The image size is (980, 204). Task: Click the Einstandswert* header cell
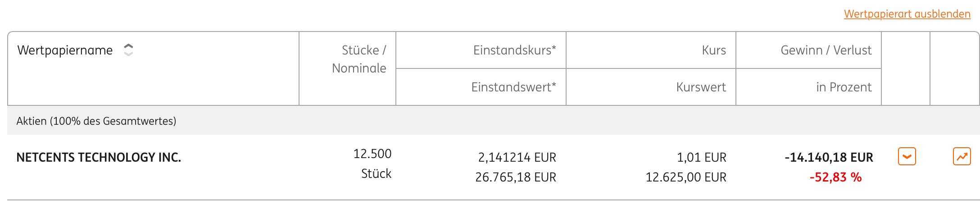coord(513,87)
